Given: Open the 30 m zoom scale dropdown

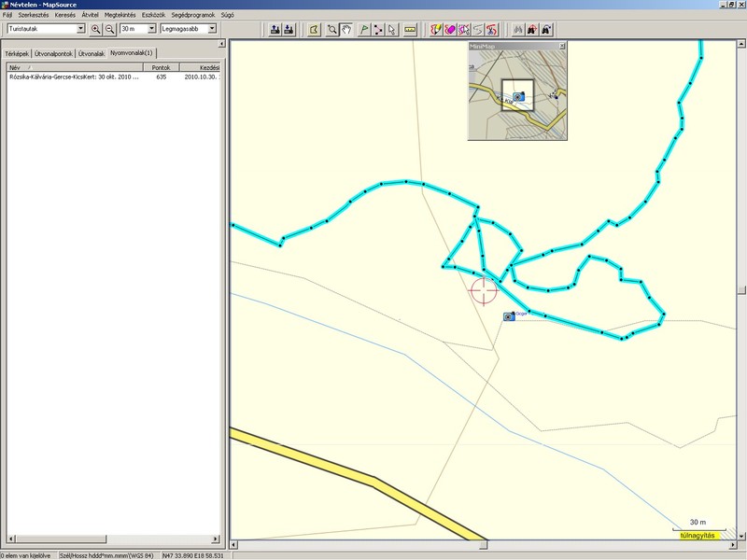Looking at the screenshot, I should pyautogui.click(x=152, y=29).
